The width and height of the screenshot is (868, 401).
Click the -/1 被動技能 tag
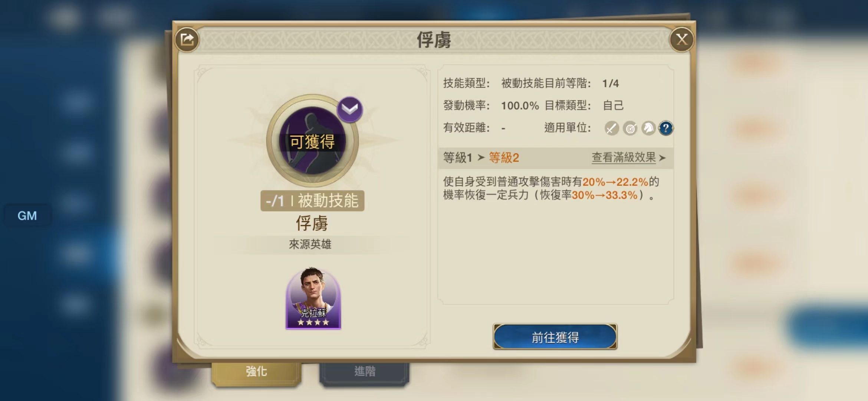[312, 201]
